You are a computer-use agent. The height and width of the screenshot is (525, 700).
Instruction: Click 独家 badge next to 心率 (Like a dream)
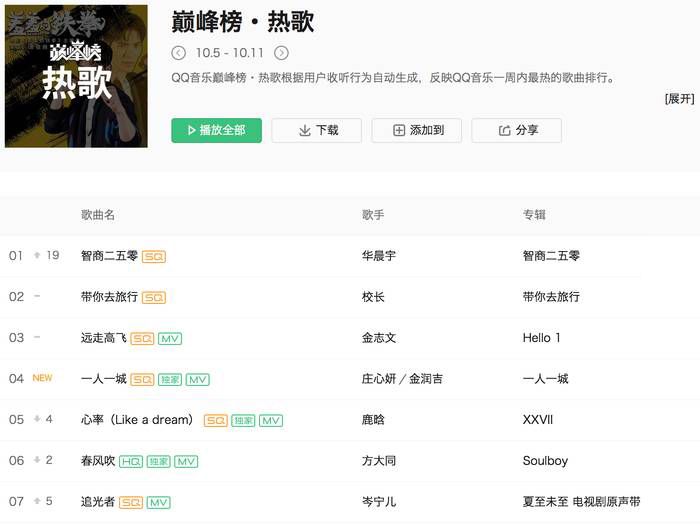pyautogui.click(x=243, y=421)
